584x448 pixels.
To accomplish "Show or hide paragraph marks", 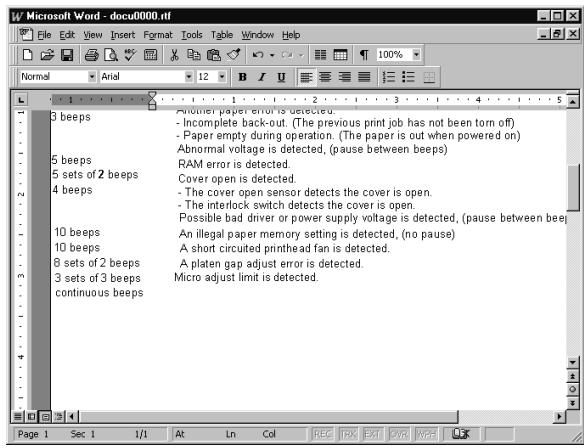I will coord(364,55).
